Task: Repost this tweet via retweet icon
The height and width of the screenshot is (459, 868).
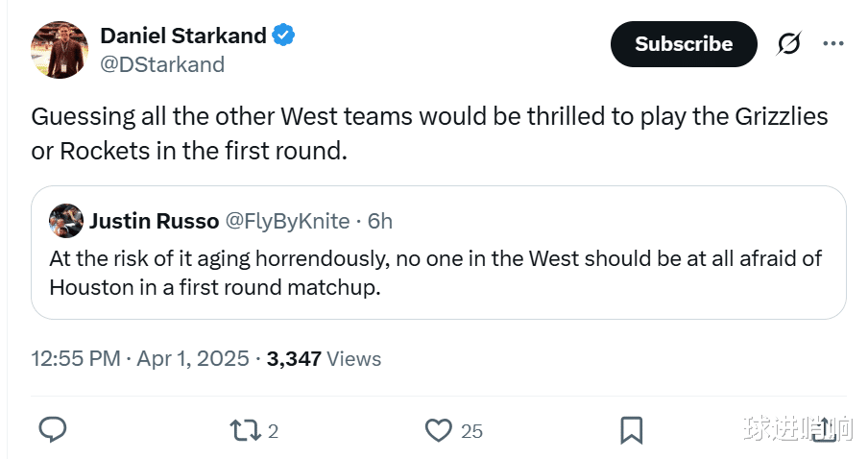Action: point(247,429)
